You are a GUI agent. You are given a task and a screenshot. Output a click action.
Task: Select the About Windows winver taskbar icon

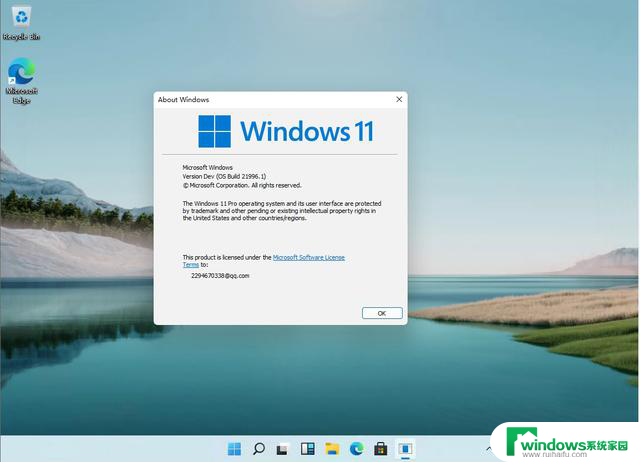pos(405,449)
